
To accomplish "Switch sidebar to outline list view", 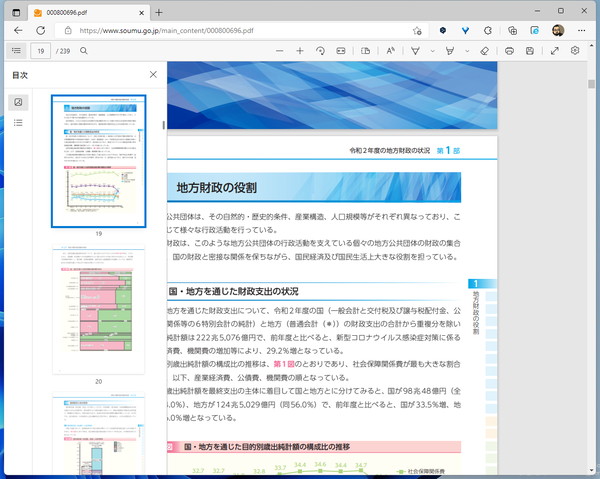I will (x=18, y=123).
